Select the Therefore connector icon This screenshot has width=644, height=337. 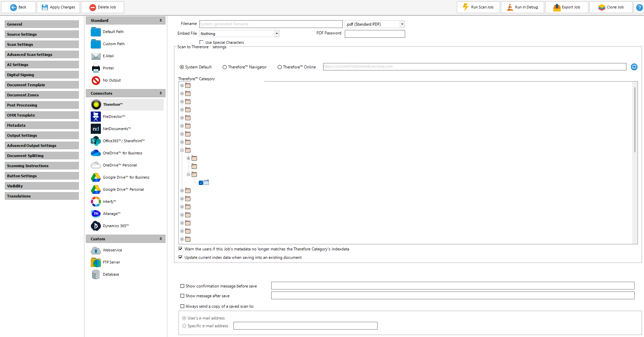pyautogui.click(x=96, y=104)
